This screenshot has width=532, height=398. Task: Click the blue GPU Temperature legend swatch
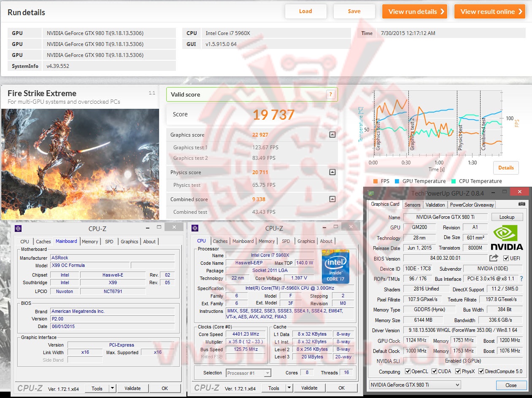click(397, 181)
